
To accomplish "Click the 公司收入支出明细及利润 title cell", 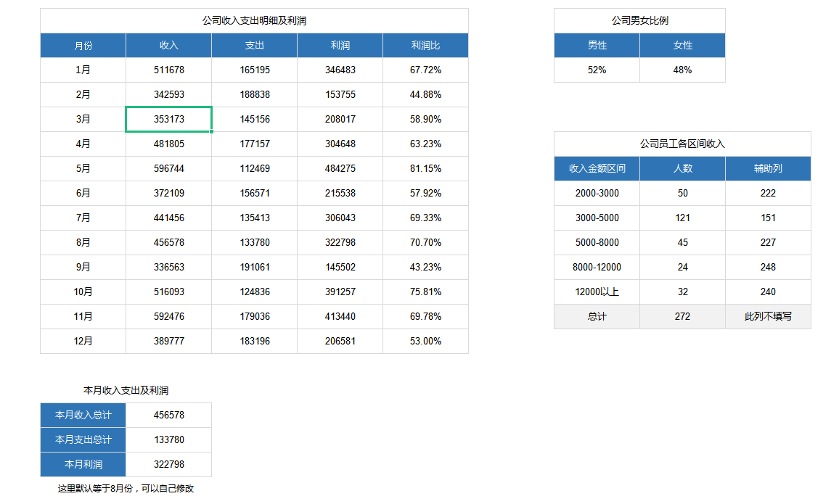I will point(254,21).
